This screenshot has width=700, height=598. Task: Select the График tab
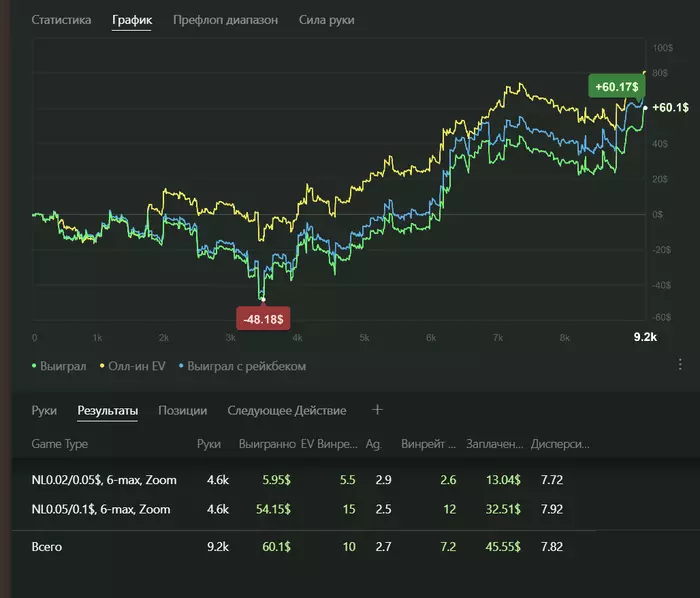coord(132,20)
